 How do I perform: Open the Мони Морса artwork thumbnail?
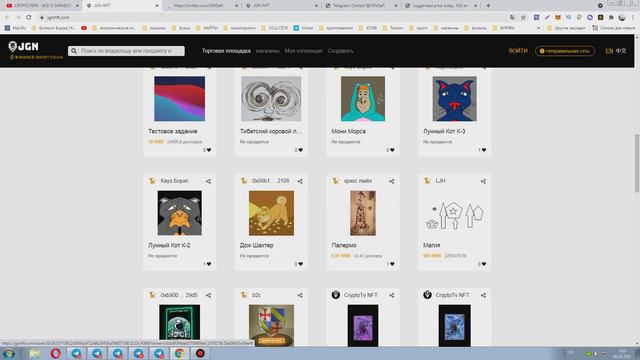(x=363, y=99)
